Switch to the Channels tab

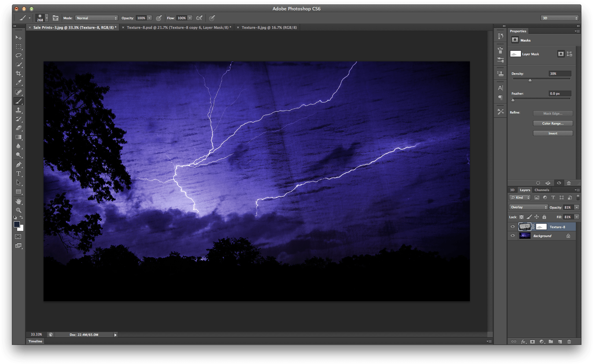pyautogui.click(x=542, y=190)
